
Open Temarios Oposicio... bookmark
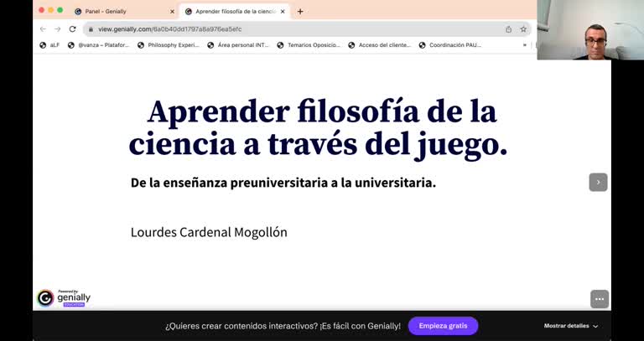(309, 45)
